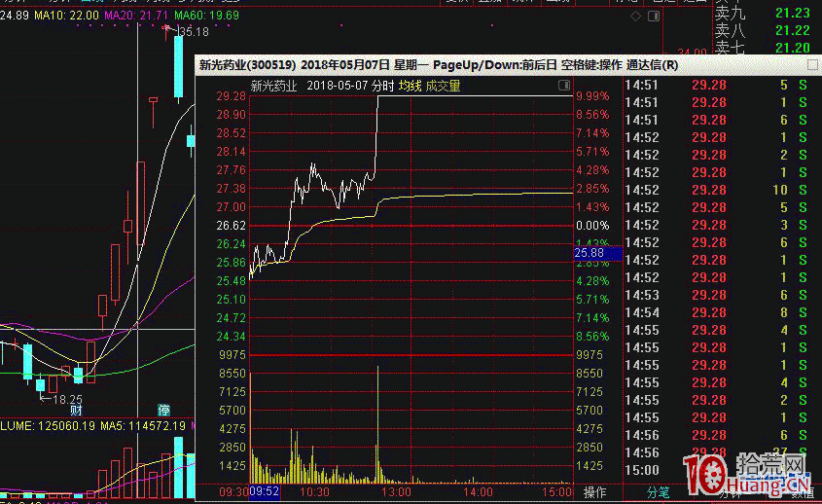Click the 26.62 previous close axis label
The width and height of the screenshot is (822, 504).
pos(232,226)
